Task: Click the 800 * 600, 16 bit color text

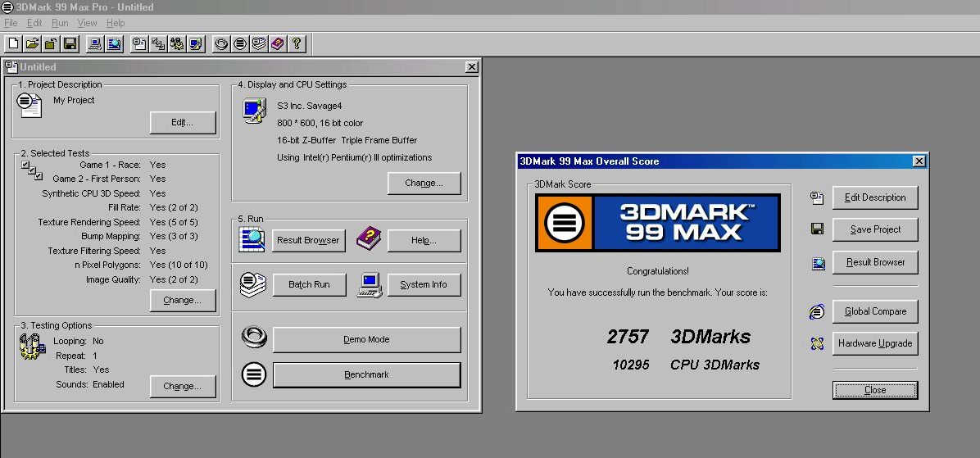Action: (320, 123)
